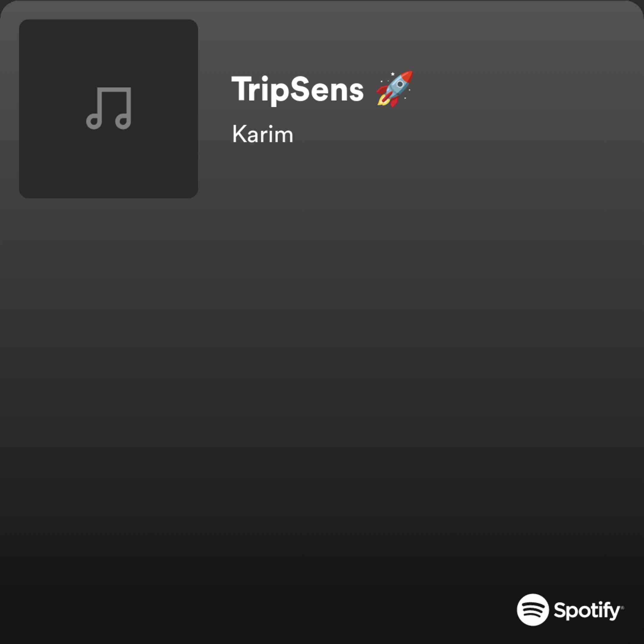Click the capital K in Karim
This screenshot has width=644, height=644.
239,134
